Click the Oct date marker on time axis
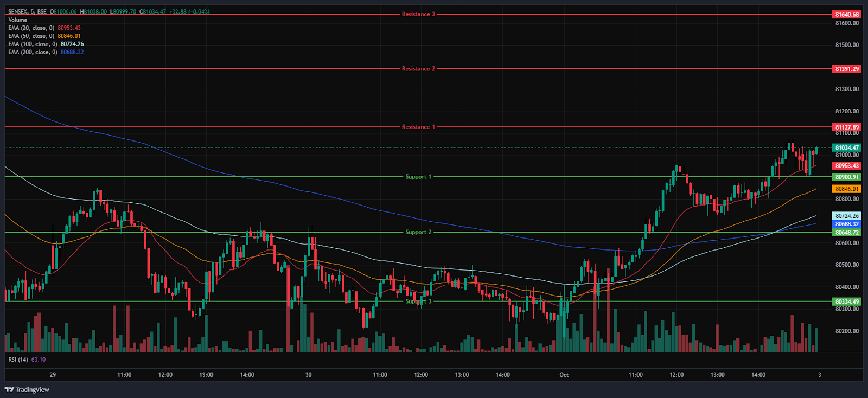 coord(564,375)
